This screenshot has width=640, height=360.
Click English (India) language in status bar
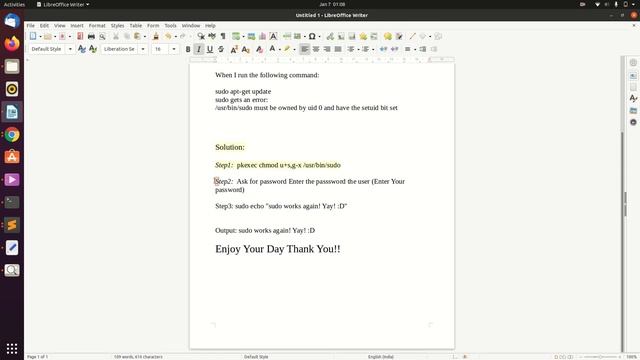click(x=381, y=357)
